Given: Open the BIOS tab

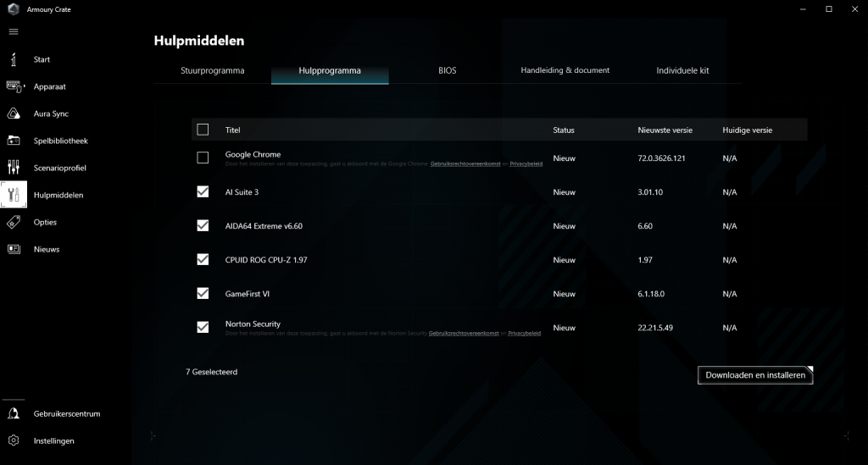Looking at the screenshot, I should pyautogui.click(x=448, y=71).
